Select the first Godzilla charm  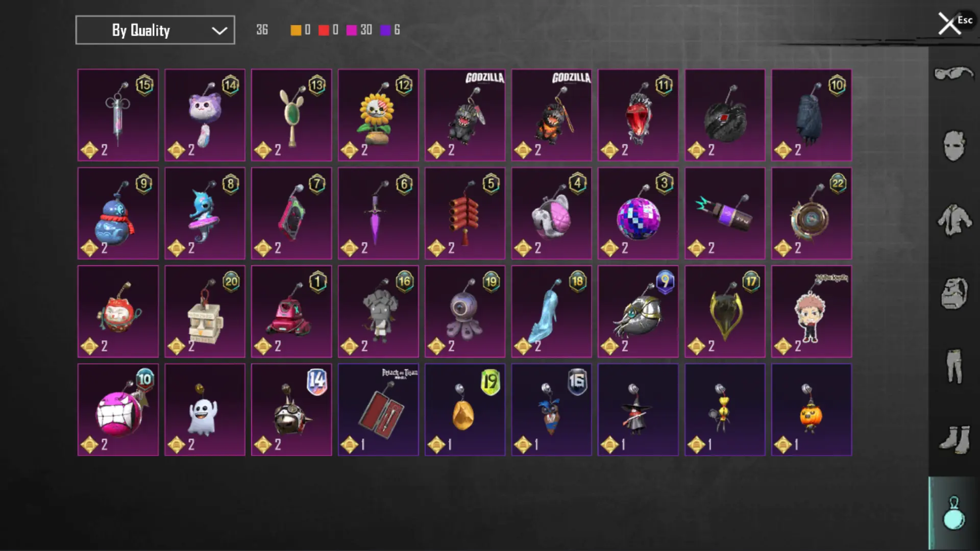pyautogui.click(x=465, y=115)
